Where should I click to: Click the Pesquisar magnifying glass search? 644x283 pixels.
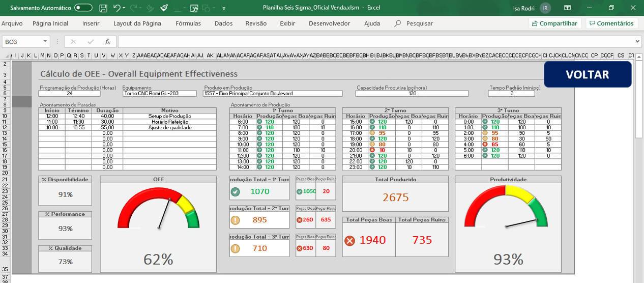point(398,23)
